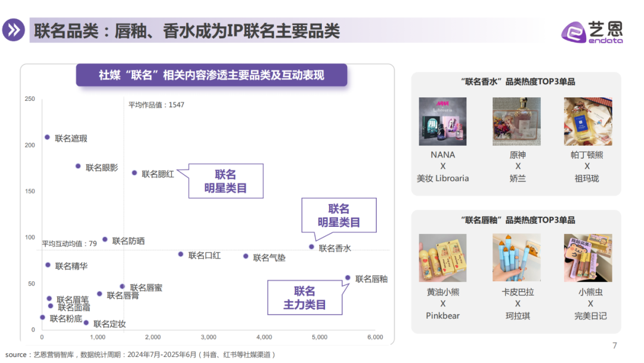This screenshot has height=363, width=644.
Task: Click the 完美日记 brand caption
Action: [590, 316]
